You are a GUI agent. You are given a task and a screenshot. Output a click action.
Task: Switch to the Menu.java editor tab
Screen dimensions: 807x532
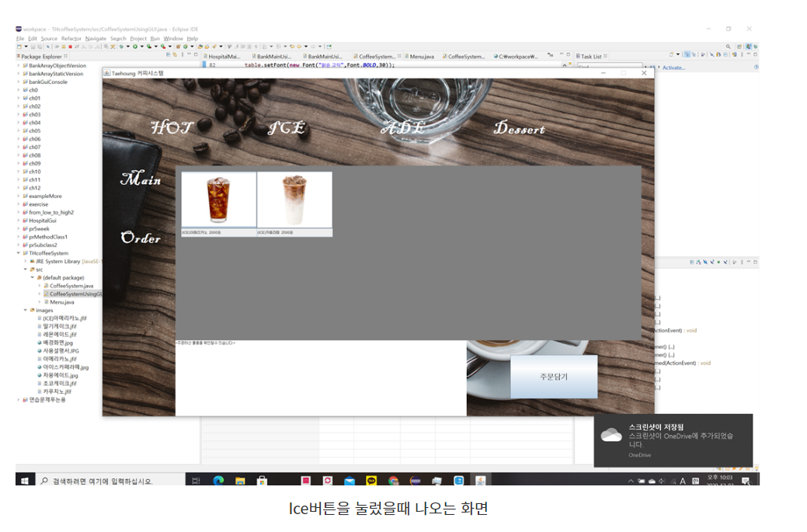pyautogui.click(x=422, y=57)
